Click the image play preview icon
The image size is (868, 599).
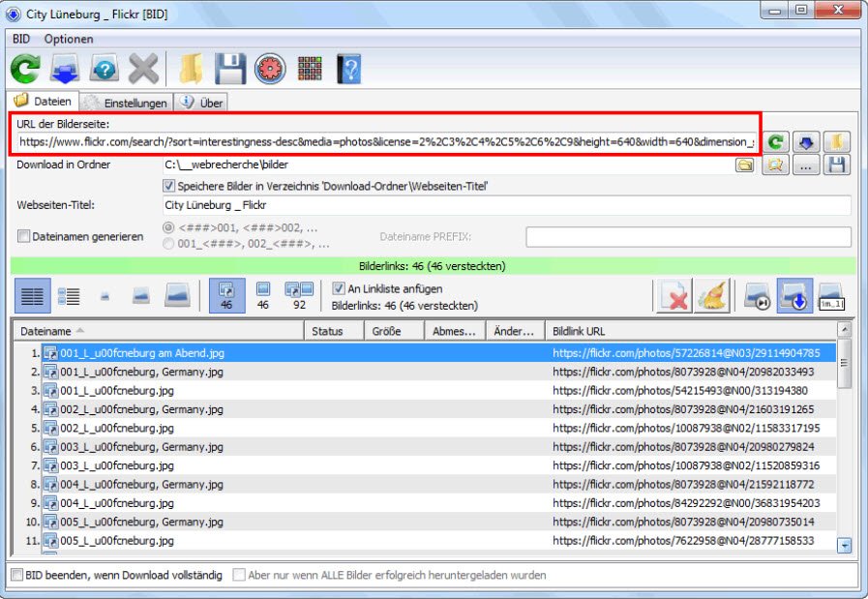click(x=757, y=295)
